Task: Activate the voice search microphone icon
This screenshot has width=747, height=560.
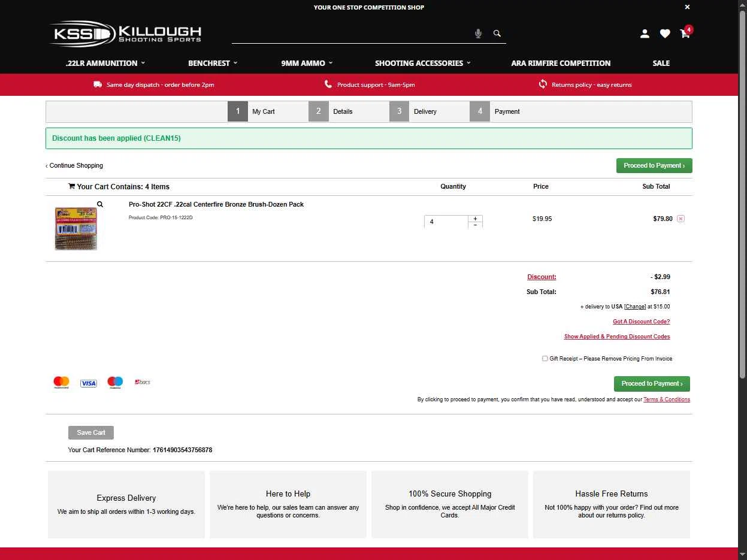Action: 478,34
